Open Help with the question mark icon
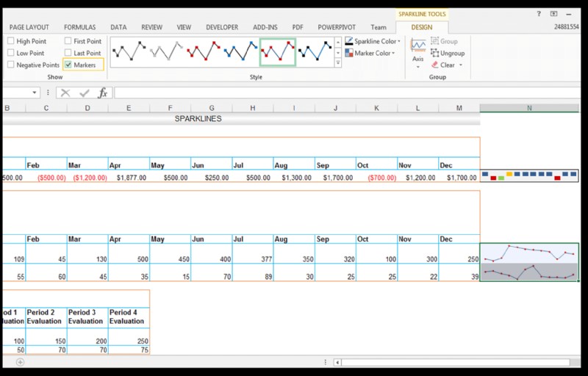This screenshot has width=588, height=376. [539, 14]
